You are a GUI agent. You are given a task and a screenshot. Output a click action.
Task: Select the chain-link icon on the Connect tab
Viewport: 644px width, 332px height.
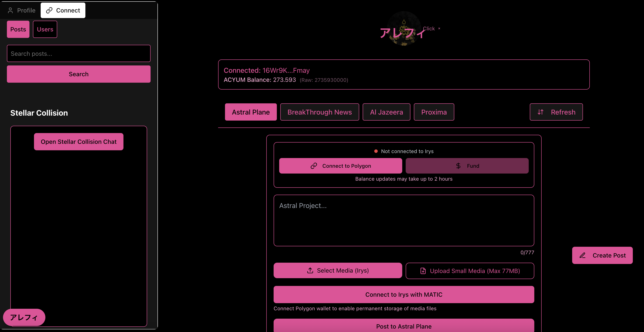coord(49,10)
